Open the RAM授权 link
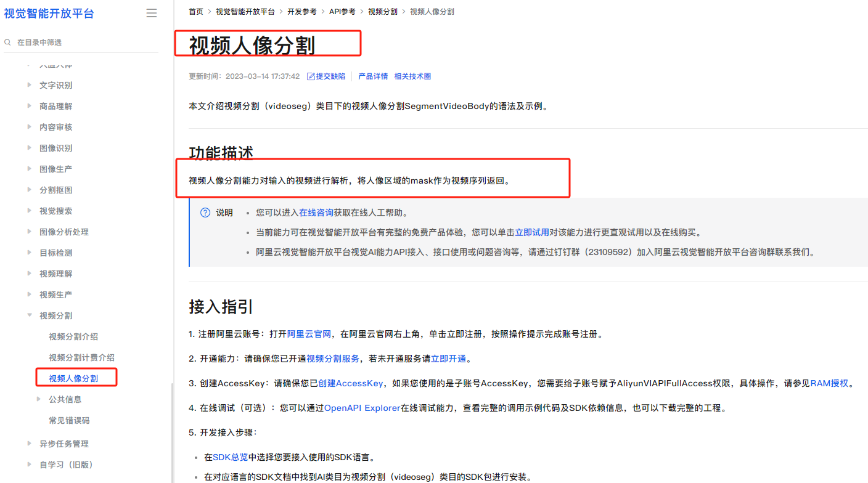Viewport: 868px width, 483px height. (x=829, y=383)
